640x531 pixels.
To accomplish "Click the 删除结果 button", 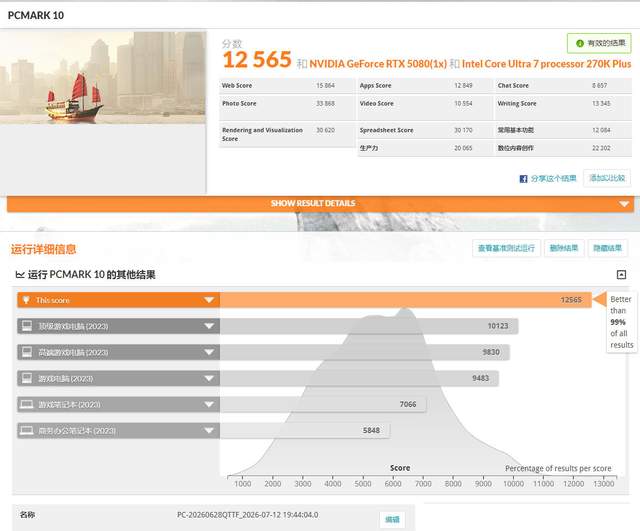I will [564, 248].
